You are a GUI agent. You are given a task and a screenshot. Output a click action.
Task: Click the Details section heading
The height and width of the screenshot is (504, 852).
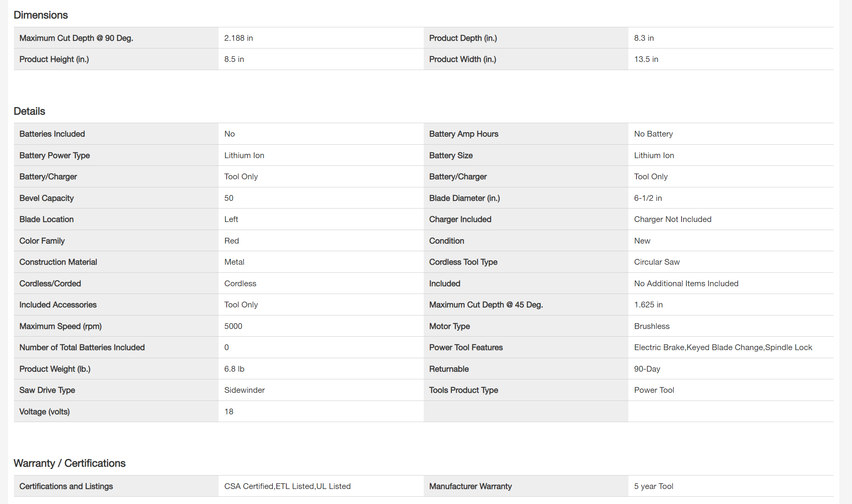[x=29, y=111]
